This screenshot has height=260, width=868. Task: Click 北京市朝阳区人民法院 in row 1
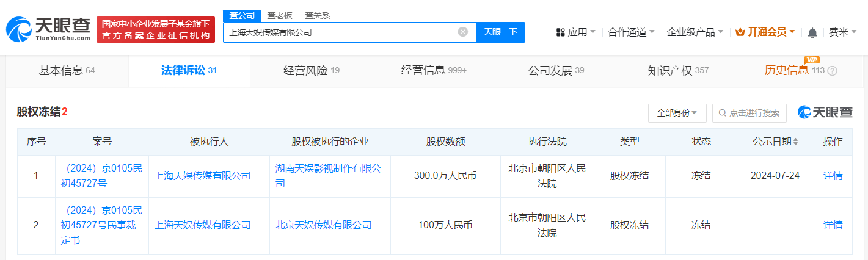coord(547,175)
